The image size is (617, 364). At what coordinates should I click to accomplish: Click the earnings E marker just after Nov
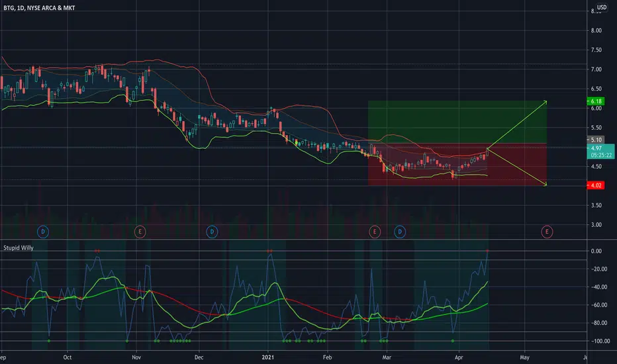[140, 232]
